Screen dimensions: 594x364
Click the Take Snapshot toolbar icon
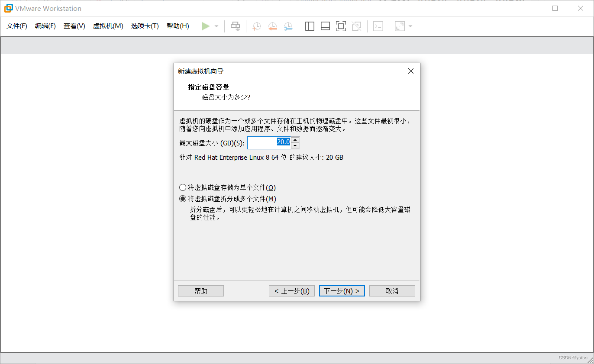(256, 26)
